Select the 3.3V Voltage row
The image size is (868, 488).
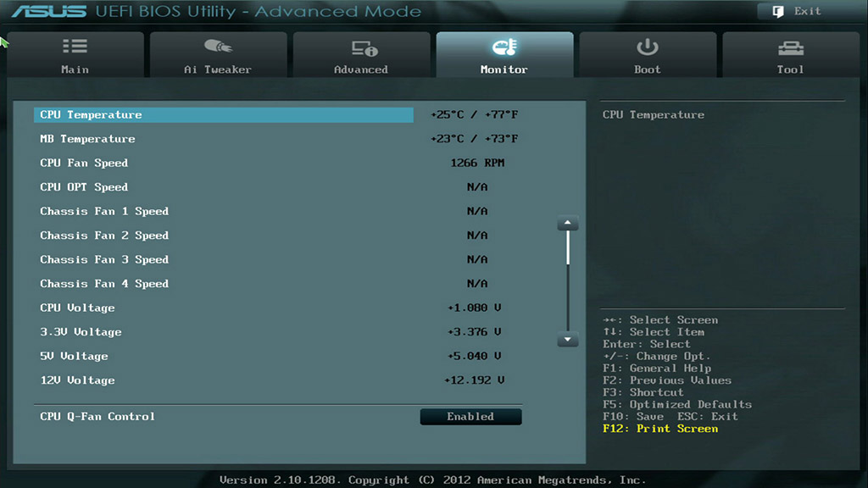[279, 332]
